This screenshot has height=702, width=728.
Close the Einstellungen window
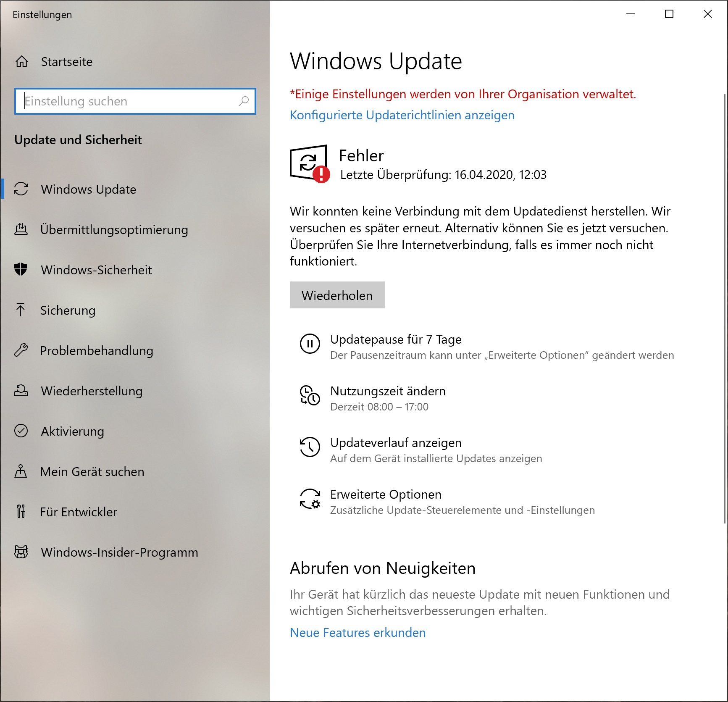click(708, 14)
